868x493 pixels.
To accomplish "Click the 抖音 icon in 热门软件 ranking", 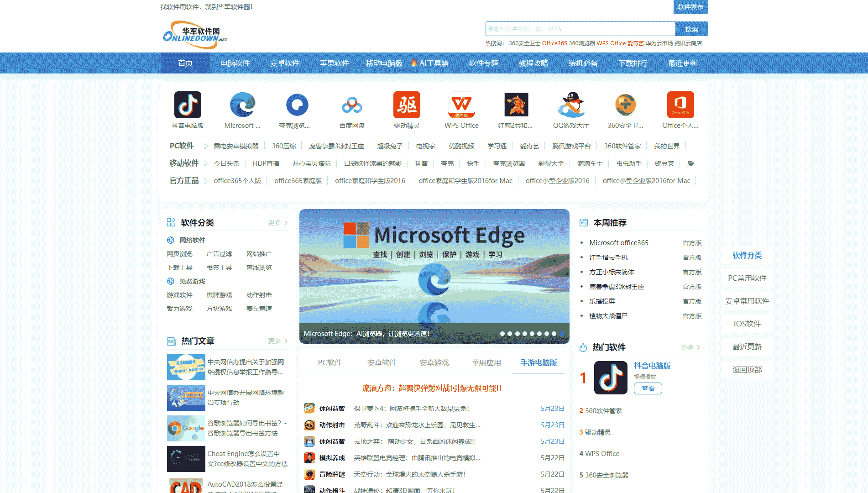I will pyautogui.click(x=611, y=378).
